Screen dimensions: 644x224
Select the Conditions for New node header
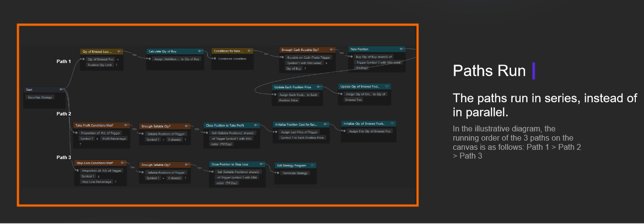point(232,51)
